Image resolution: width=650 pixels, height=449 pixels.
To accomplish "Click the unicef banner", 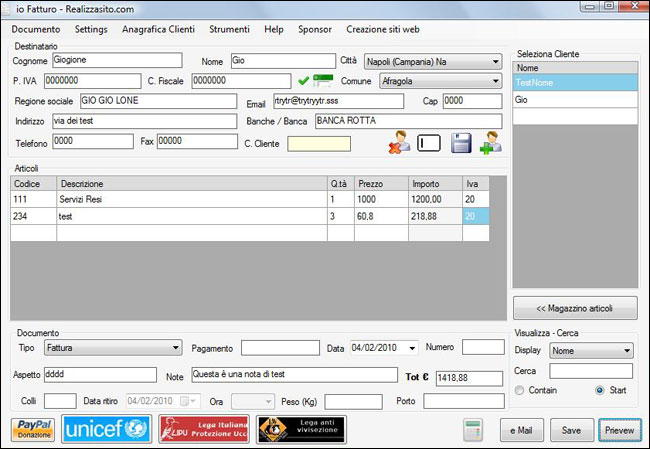I will (x=106, y=429).
